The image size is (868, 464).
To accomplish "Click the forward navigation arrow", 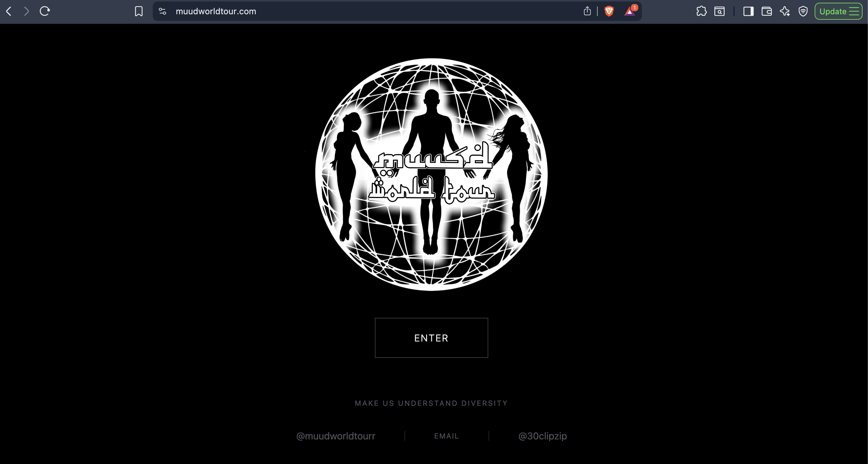I will tap(27, 12).
